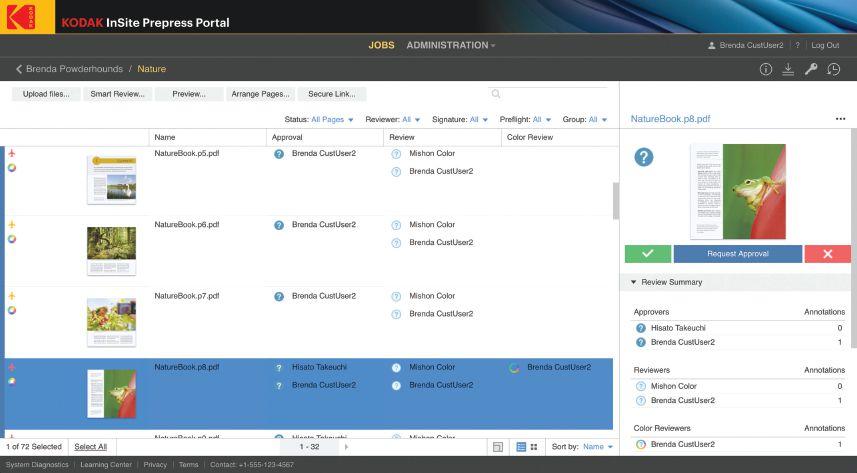The height and width of the screenshot is (473, 857).
Task: Click the search magnifier icon
Action: (x=496, y=94)
